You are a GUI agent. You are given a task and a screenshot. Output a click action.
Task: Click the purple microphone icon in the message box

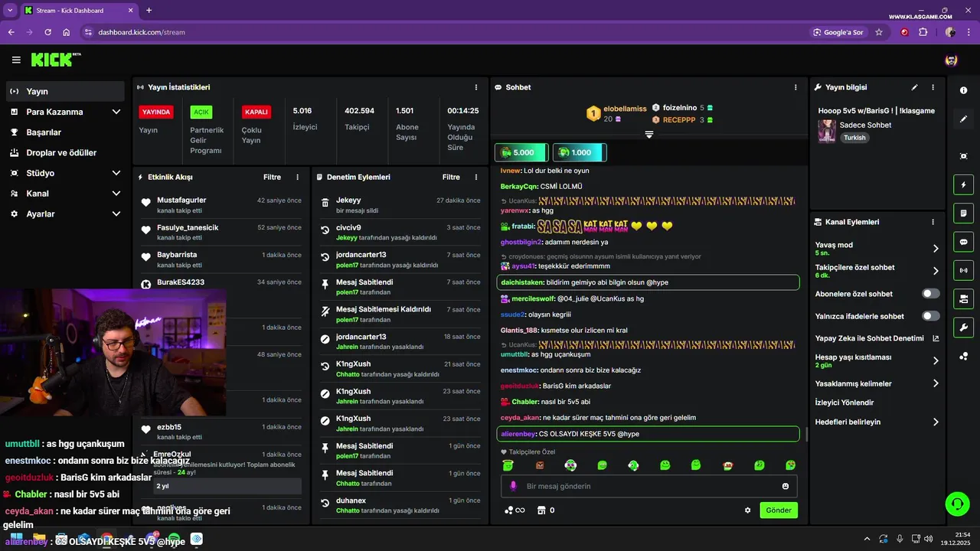point(513,486)
